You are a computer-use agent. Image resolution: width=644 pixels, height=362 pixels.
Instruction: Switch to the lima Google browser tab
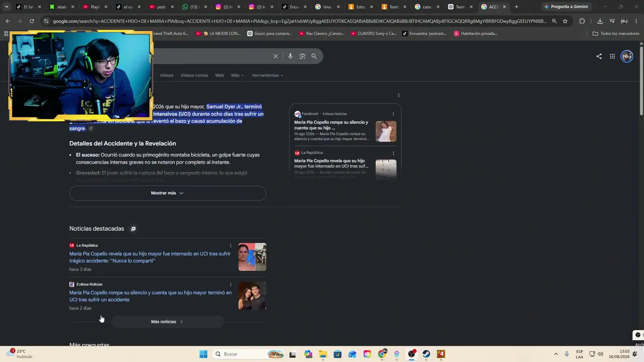click(327, 7)
